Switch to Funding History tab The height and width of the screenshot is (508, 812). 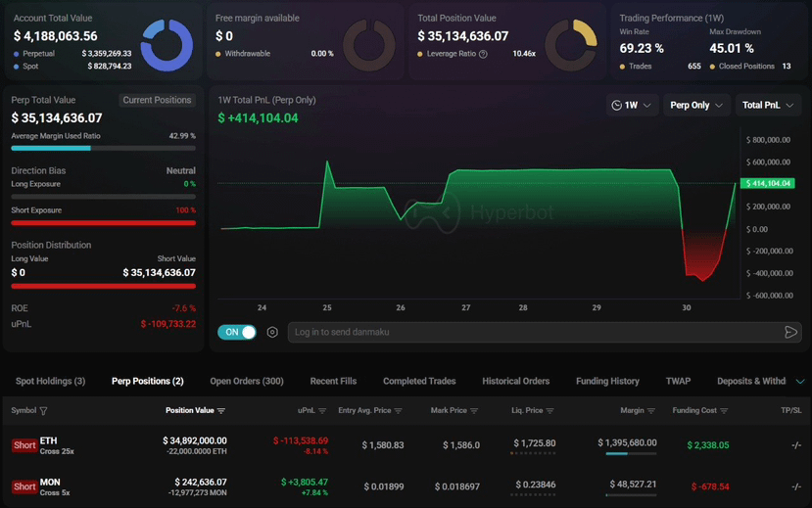coord(607,382)
